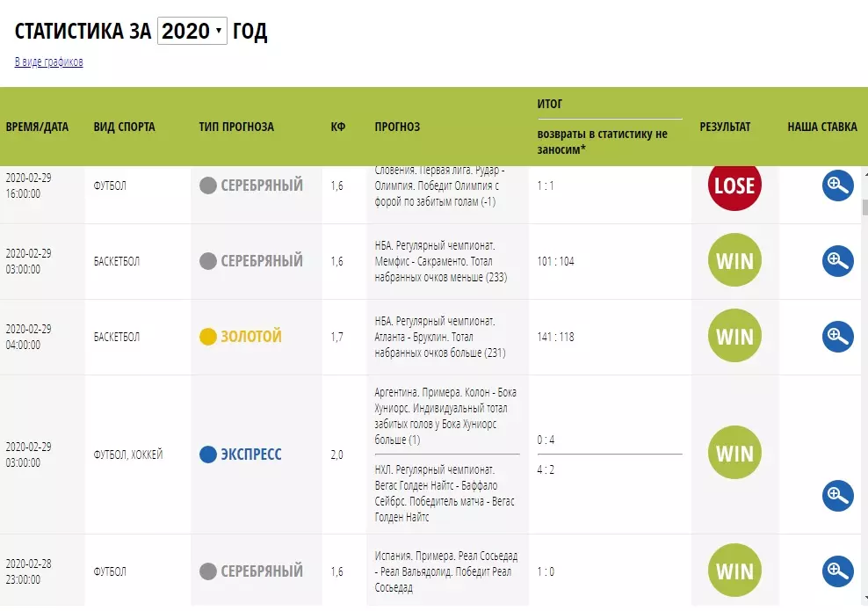Click WIN badge for Реал Сосьедад row
The image size is (868, 611).
pos(734,571)
